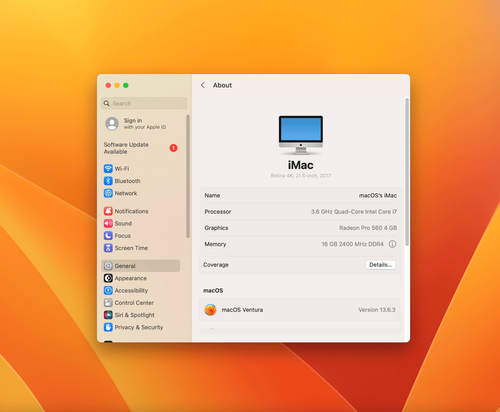Viewport: 500px width, 412px height.
Task: Click the macOS section heading
Action: 213,291
